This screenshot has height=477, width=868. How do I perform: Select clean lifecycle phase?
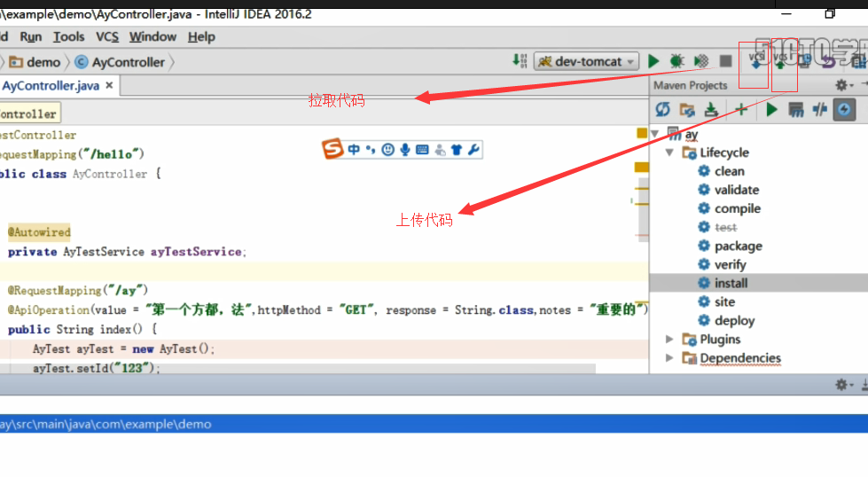tap(729, 171)
